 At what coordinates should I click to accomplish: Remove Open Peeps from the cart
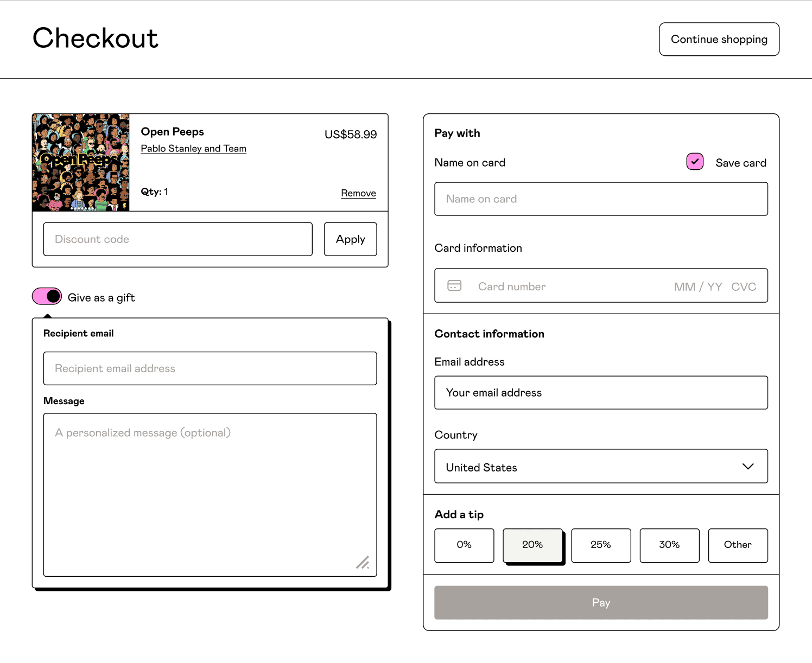pos(358,193)
